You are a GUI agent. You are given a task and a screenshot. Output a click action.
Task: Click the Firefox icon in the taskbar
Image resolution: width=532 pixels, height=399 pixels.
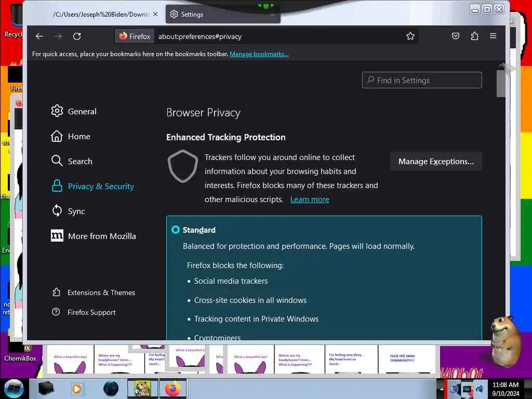173,389
